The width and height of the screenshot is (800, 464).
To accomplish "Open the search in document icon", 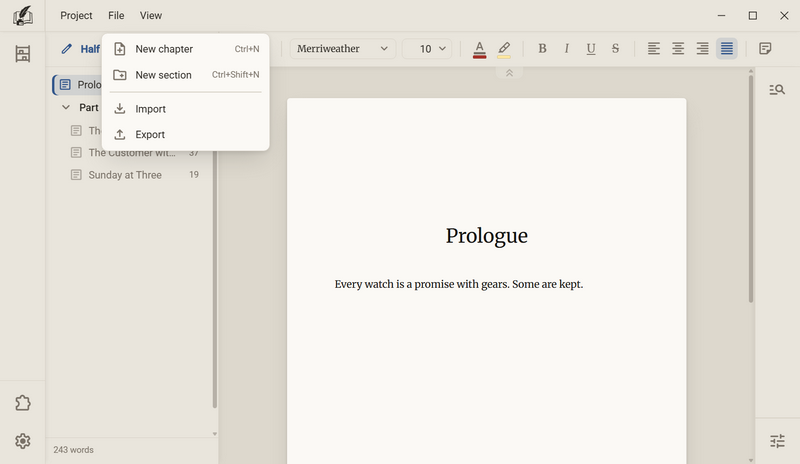I will click(777, 90).
